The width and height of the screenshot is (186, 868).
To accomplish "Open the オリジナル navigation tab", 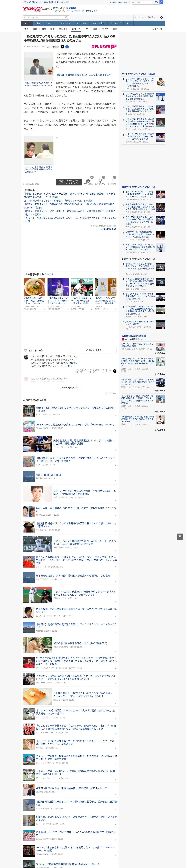I will 81,24.
